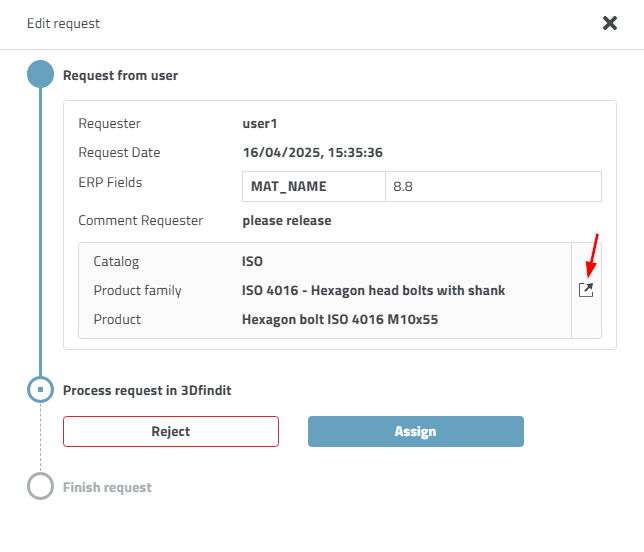
Task: Click the ERP Fields label
Action: point(110,182)
